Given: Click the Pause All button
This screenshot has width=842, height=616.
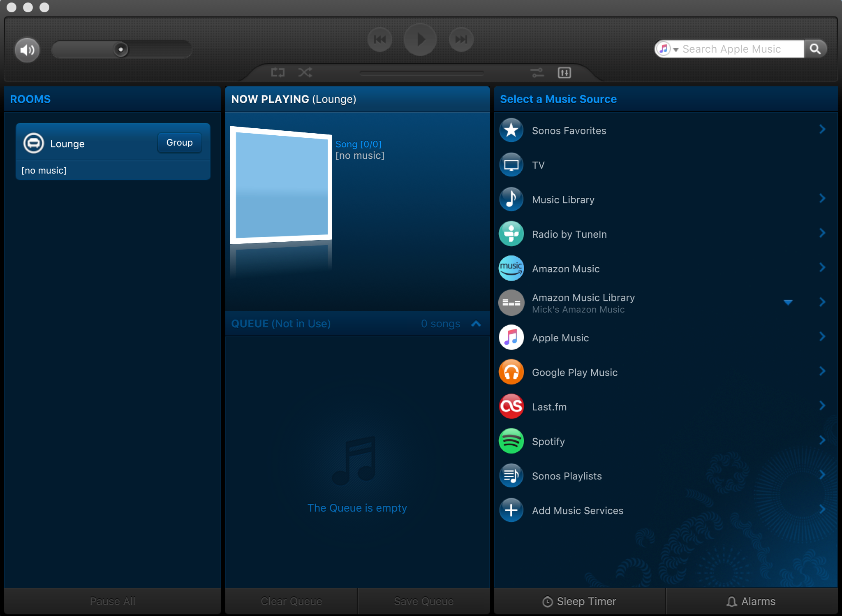Looking at the screenshot, I should pyautogui.click(x=112, y=601).
